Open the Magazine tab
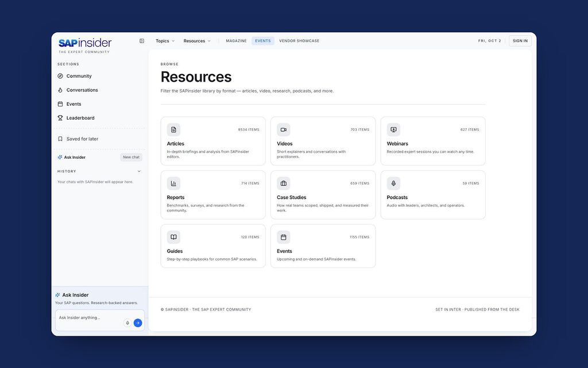This screenshot has width=588, height=368. (x=236, y=41)
